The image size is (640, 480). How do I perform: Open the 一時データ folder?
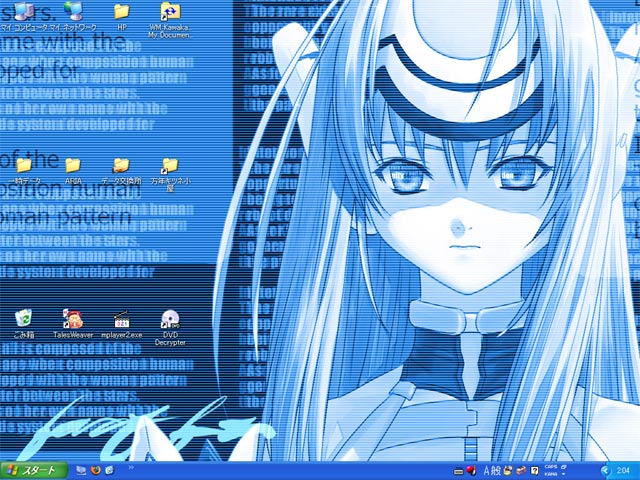[24, 171]
